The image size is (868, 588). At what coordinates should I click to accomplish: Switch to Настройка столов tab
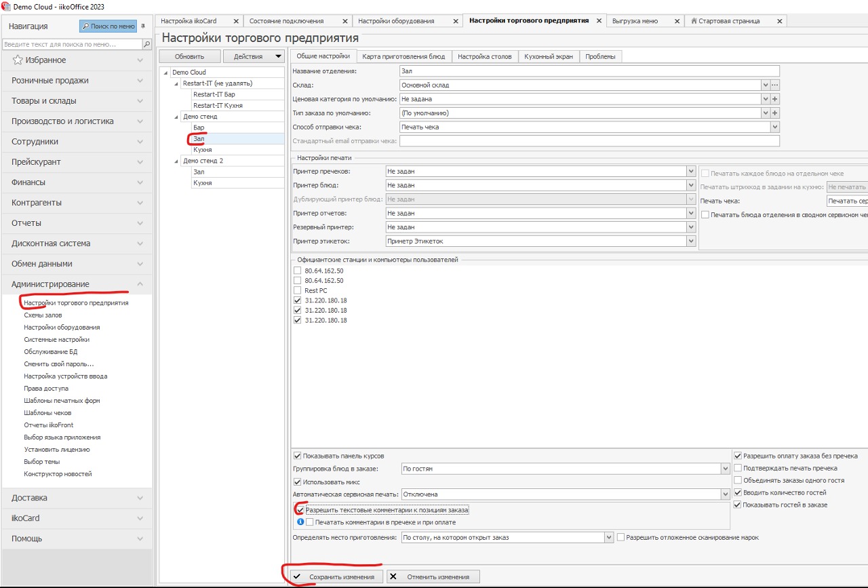[x=484, y=56]
